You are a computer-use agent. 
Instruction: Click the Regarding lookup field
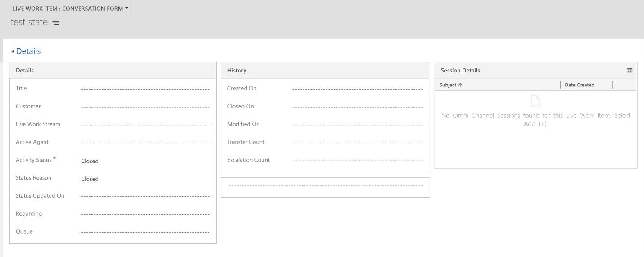click(145, 215)
